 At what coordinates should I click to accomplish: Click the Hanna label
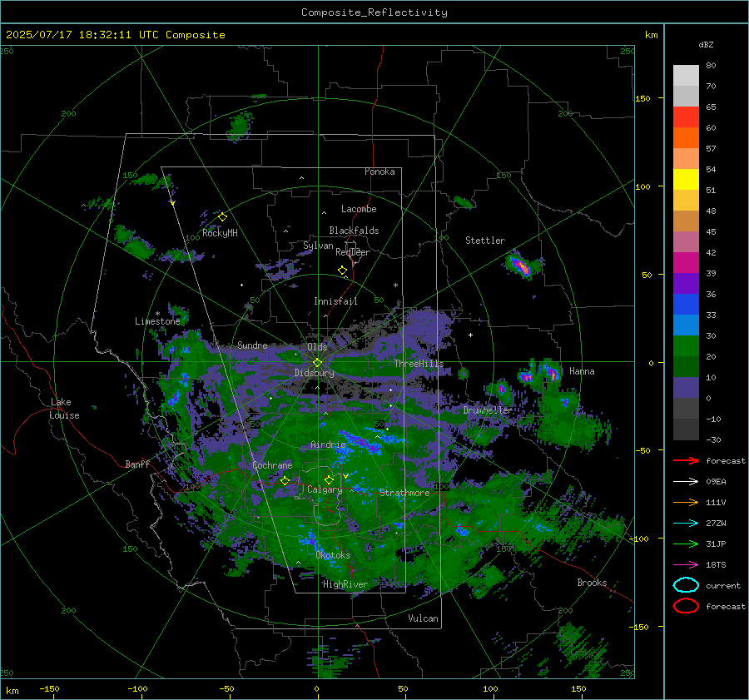pyautogui.click(x=582, y=371)
